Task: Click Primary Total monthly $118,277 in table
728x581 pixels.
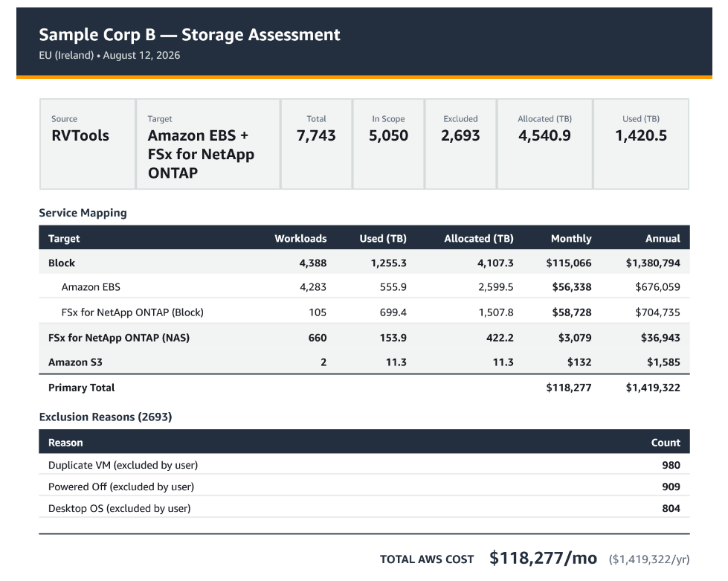Action: tap(569, 388)
